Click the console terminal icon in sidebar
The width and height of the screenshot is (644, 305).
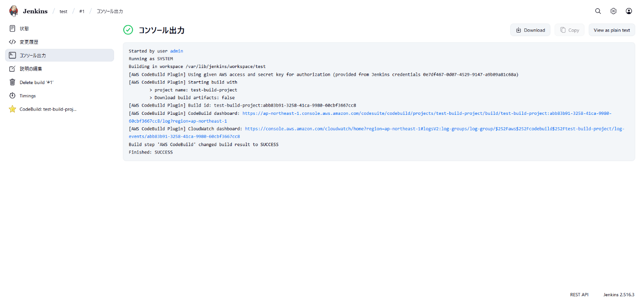click(x=12, y=55)
